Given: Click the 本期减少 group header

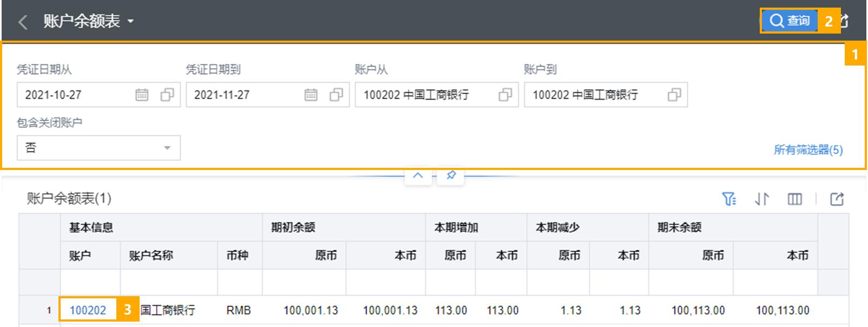Looking at the screenshot, I should coord(588,227).
